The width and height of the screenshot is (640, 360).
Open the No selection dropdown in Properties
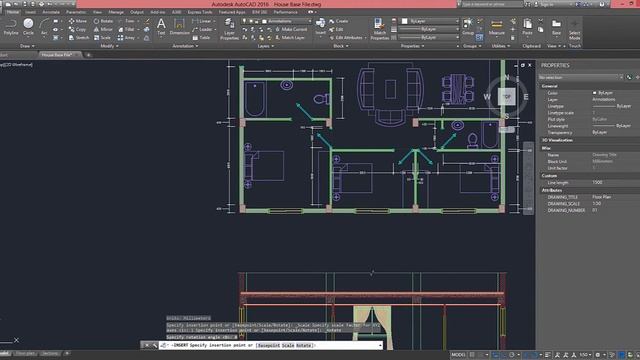[581, 77]
